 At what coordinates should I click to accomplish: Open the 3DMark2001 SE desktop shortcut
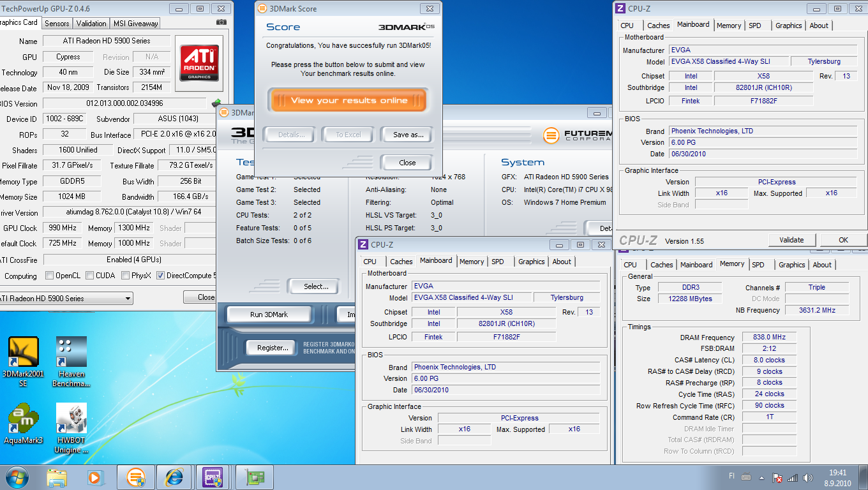click(24, 362)
